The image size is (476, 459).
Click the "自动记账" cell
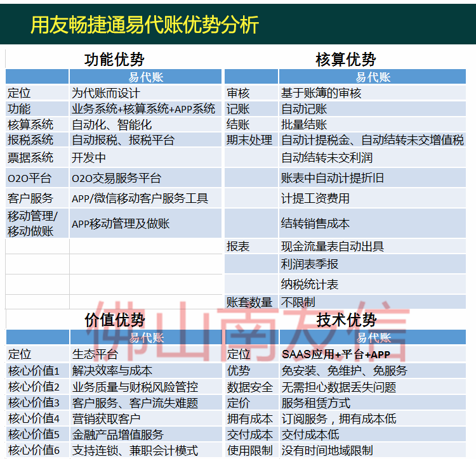pyautogui.click(x=372, y=109)
